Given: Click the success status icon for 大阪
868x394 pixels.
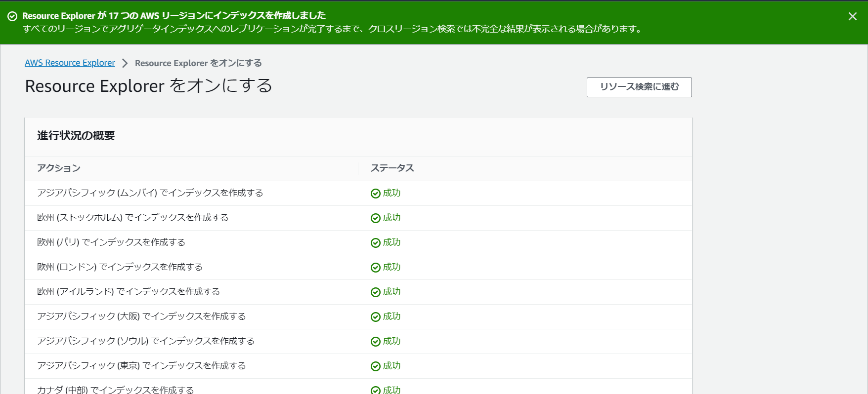Looking at the screenshot, I should pyautogui.click(x=376, y=317).
